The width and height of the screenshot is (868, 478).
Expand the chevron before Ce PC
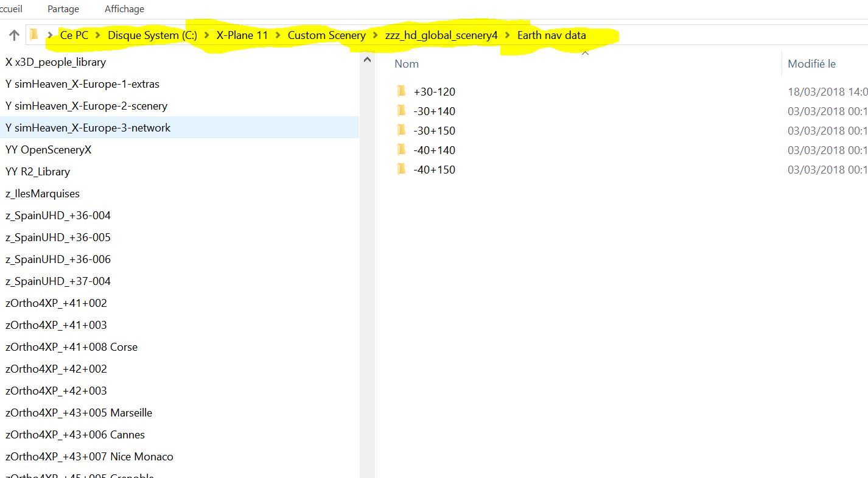coord(49,35)
